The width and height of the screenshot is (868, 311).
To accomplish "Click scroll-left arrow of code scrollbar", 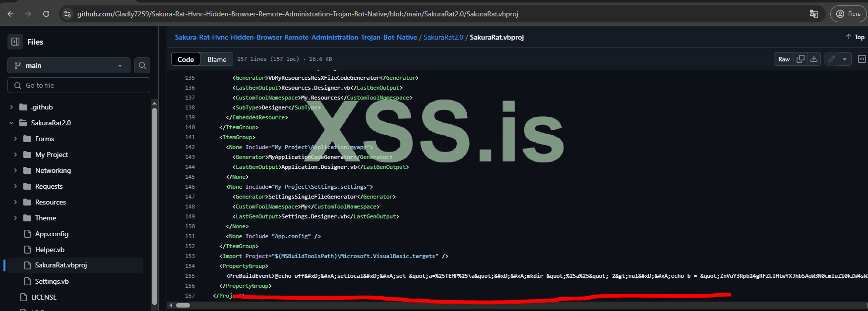I will [171, 305].
